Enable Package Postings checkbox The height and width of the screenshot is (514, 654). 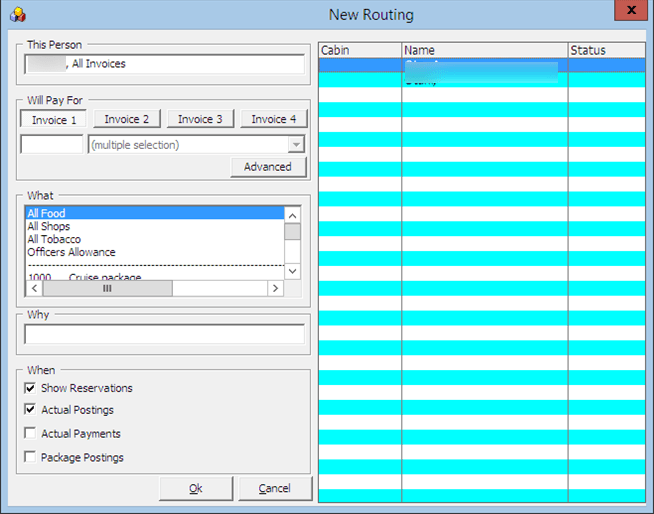coord(30,457)
